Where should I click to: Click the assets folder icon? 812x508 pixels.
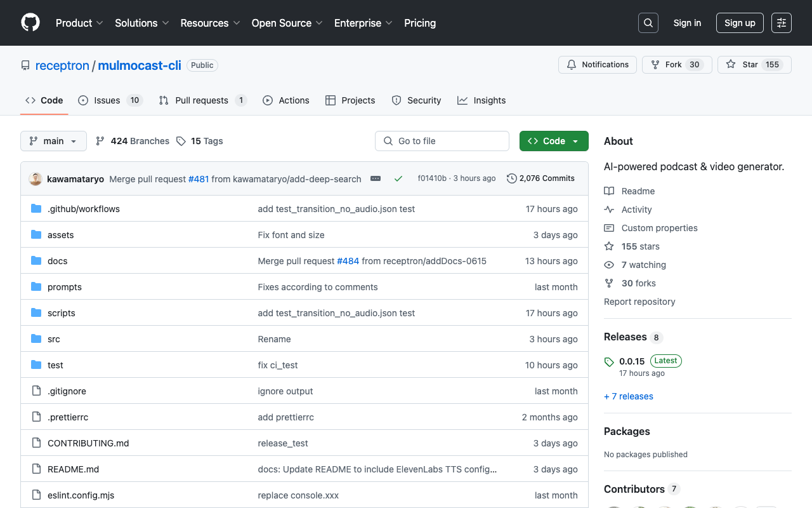click(36, 235)
